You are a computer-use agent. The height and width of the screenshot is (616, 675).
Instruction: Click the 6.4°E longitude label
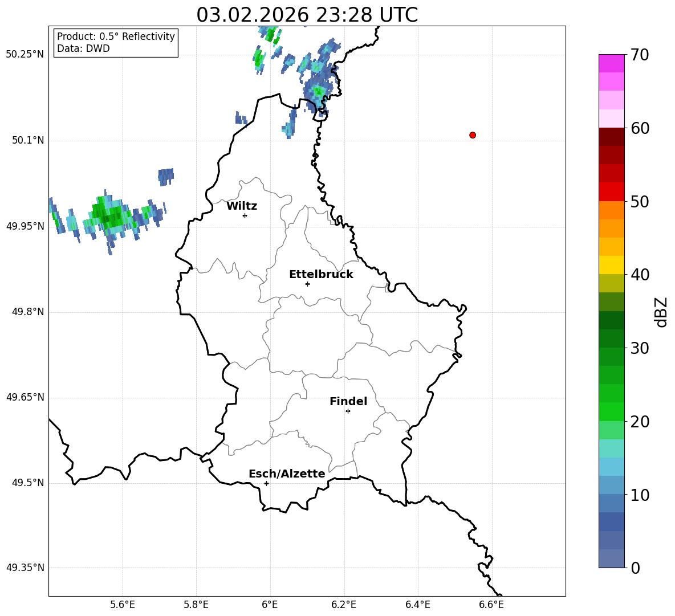click(417, 605)
